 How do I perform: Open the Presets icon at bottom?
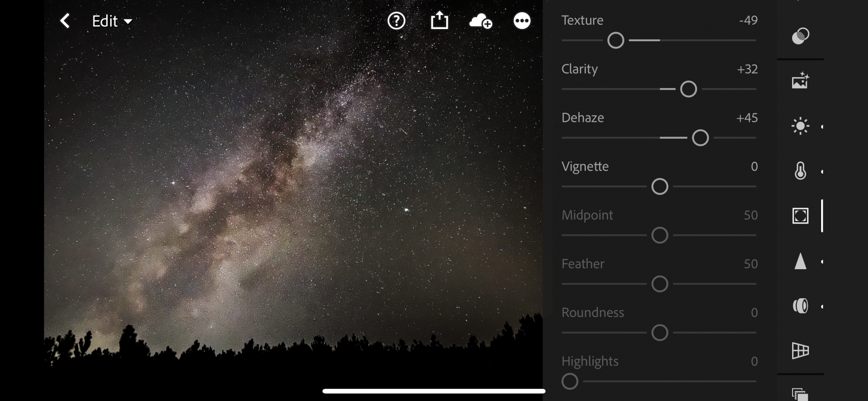pyautogui.click(x=800, y=394)
